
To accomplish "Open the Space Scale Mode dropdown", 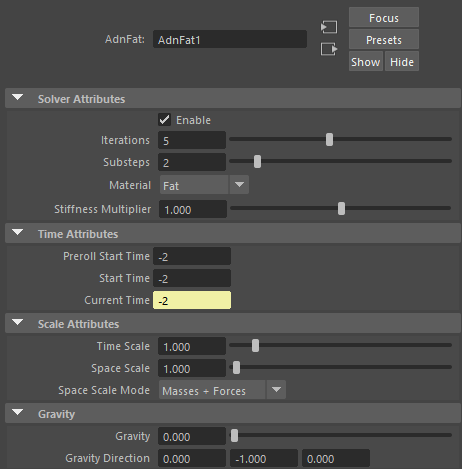I will click(x=222, y=390).
